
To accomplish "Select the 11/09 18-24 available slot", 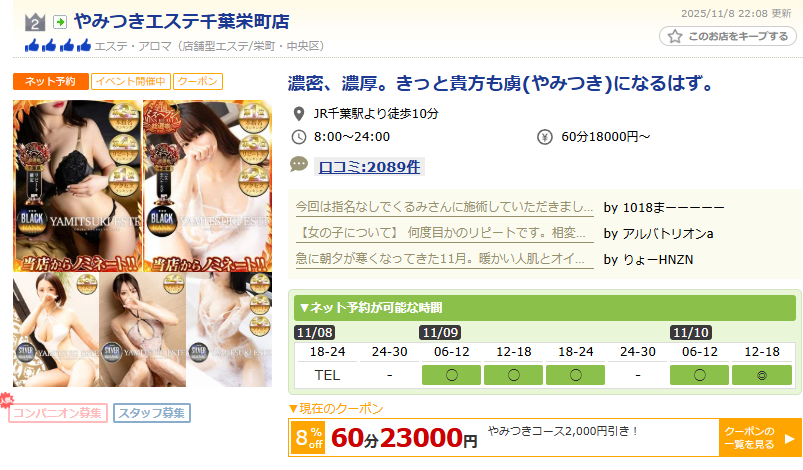I will tap(575, 375).
